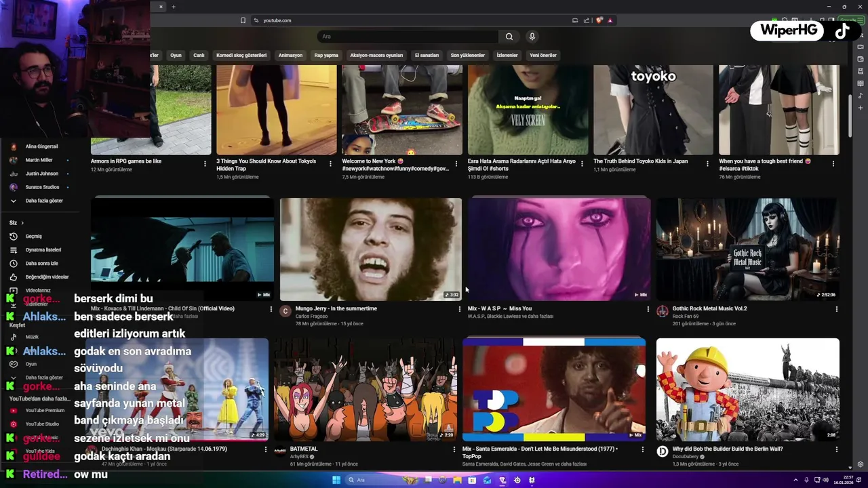Select the Rap yapma filter chip
Screen dimensions: 868x488
click(x=326, y=56)
